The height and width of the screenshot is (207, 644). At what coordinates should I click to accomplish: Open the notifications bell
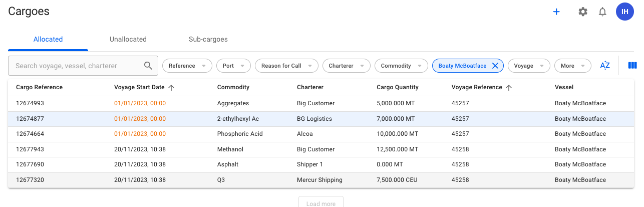click(603, 12)
